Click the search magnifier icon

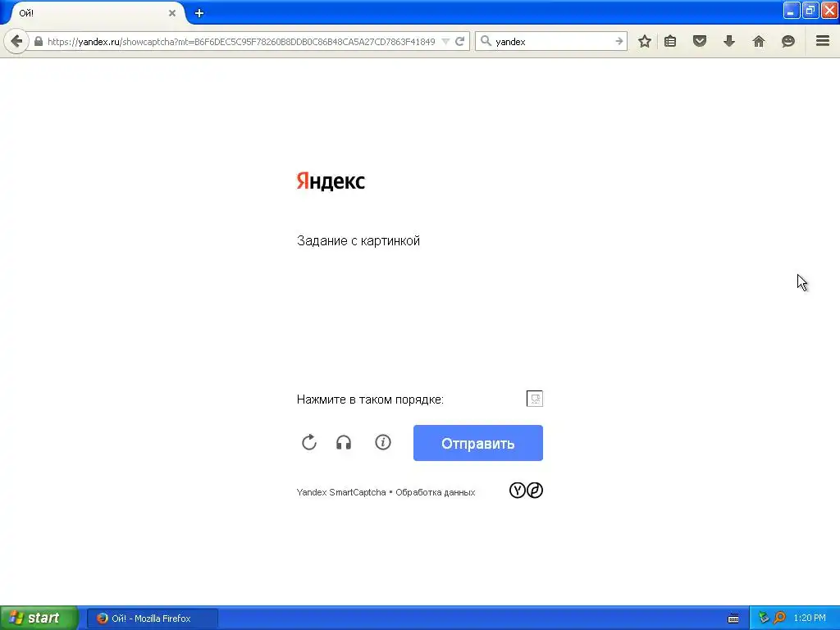click(x=486, y=41)
